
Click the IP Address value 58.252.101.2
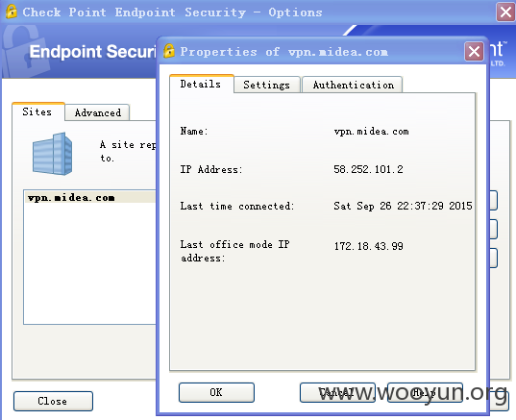[x=368, y=169]
